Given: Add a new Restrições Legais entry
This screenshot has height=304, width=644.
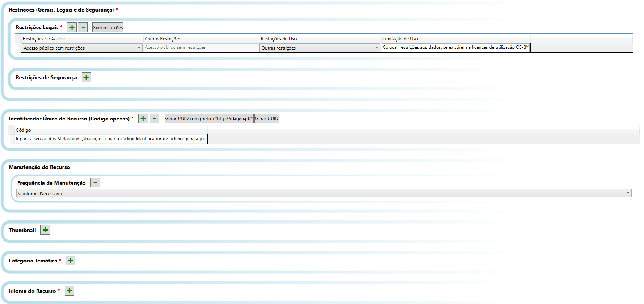Looking at the screenshot, I should [72, 27].
